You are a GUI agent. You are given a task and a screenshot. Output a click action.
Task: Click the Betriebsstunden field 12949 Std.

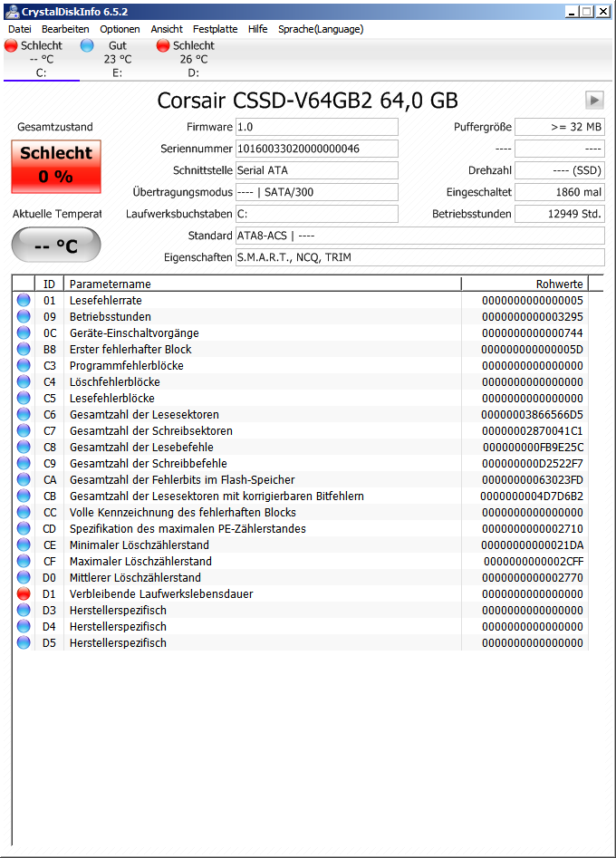pos(560,214)
